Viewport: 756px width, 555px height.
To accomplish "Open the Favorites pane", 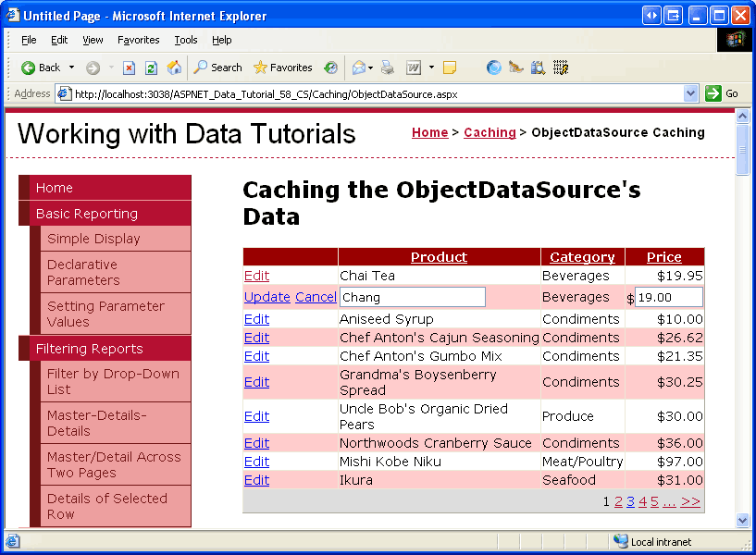I will point(282,68).
